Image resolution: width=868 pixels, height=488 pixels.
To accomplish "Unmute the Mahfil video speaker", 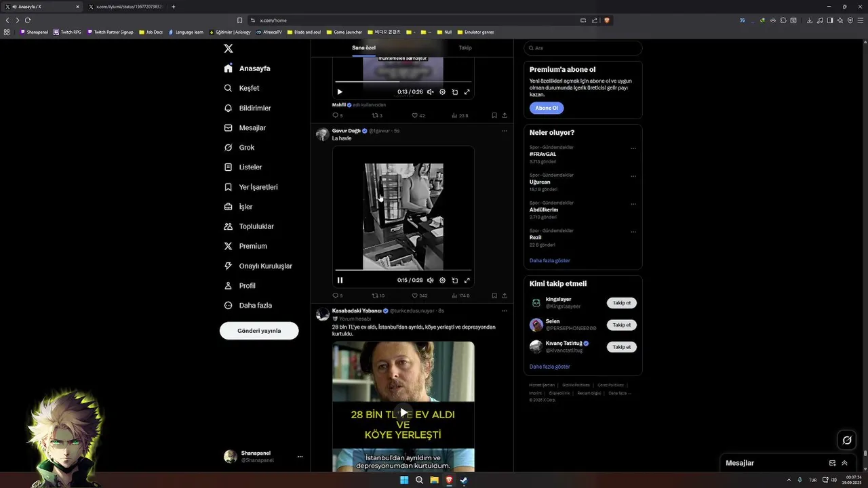I will (430, 91).
